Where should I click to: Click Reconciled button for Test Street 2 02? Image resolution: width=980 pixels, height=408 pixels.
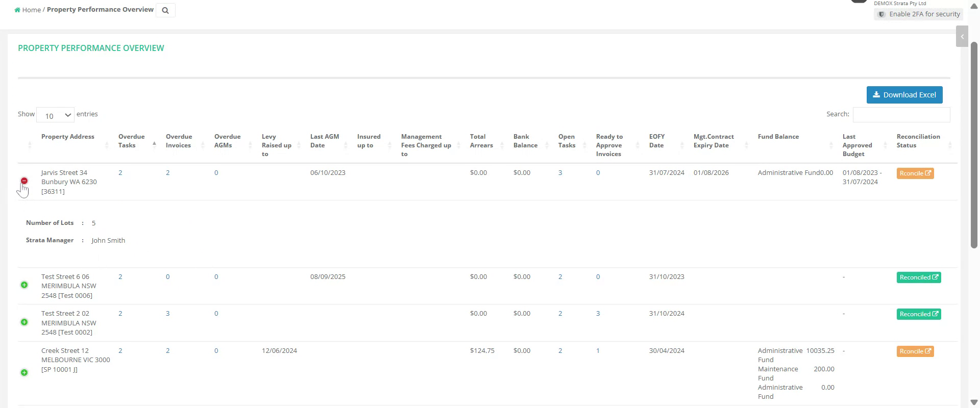(x=919, y=314)
